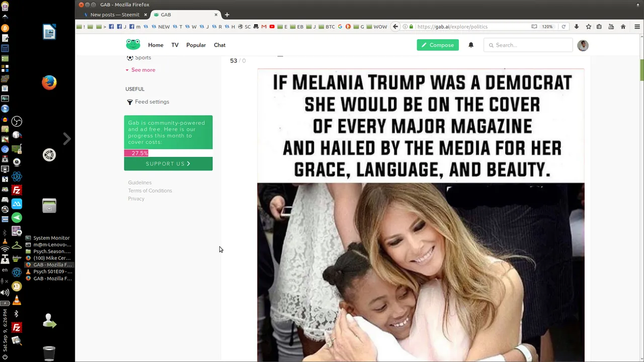Click the SUPPORT US button
Image resolution: width=644 pixels, height=362 pixels.
[x=168, y=163]
